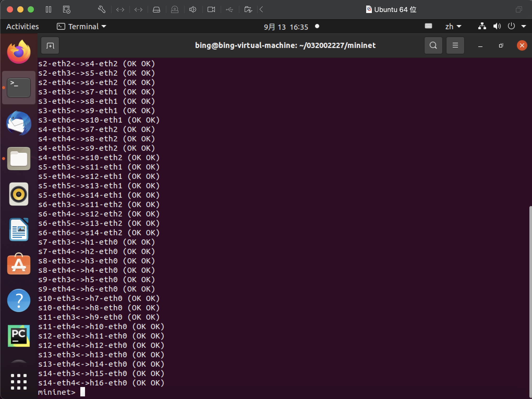
Task: Pause the virtual machine from VMware toolbar
Action: point(49,10)
